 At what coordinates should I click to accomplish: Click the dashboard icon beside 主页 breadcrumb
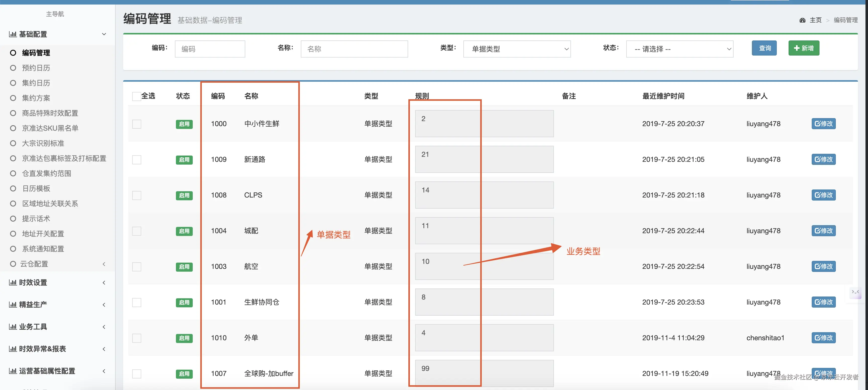[802, 20]
